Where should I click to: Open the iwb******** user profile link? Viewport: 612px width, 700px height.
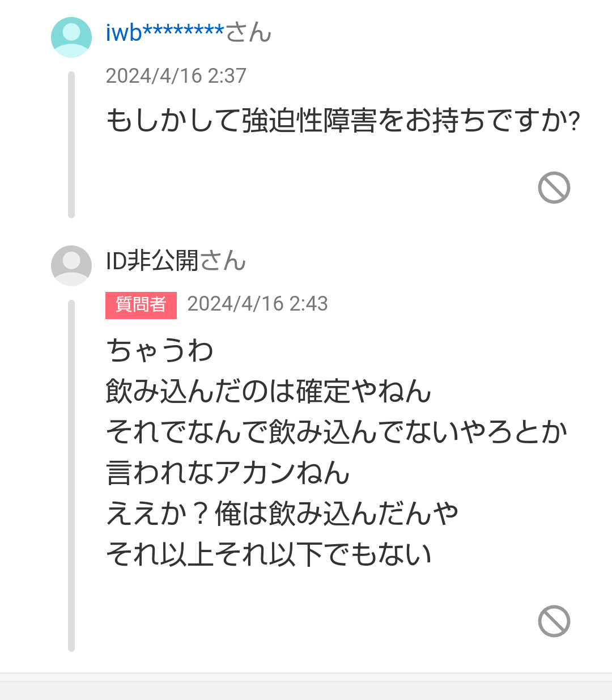[165, 32]
